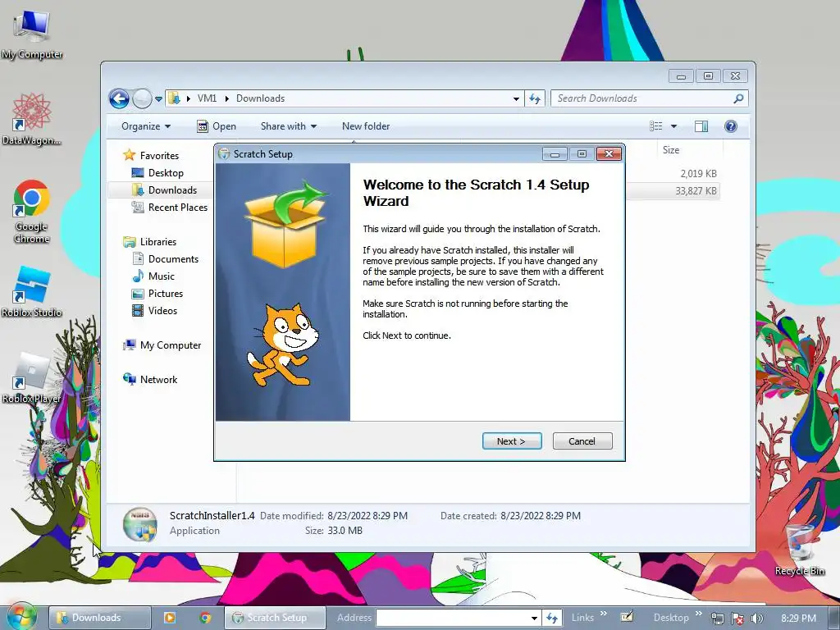Click the network tray icon

(x=718, y=619)
